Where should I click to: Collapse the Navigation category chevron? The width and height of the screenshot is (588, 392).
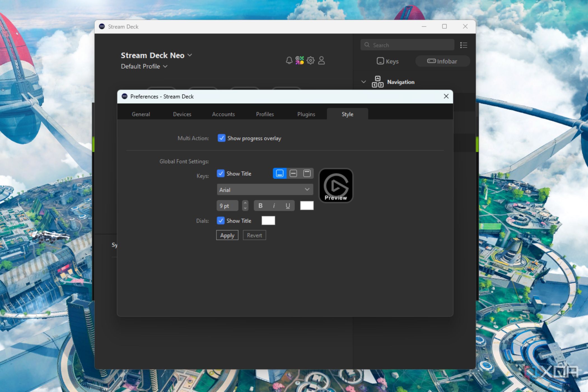pos(363,82)
